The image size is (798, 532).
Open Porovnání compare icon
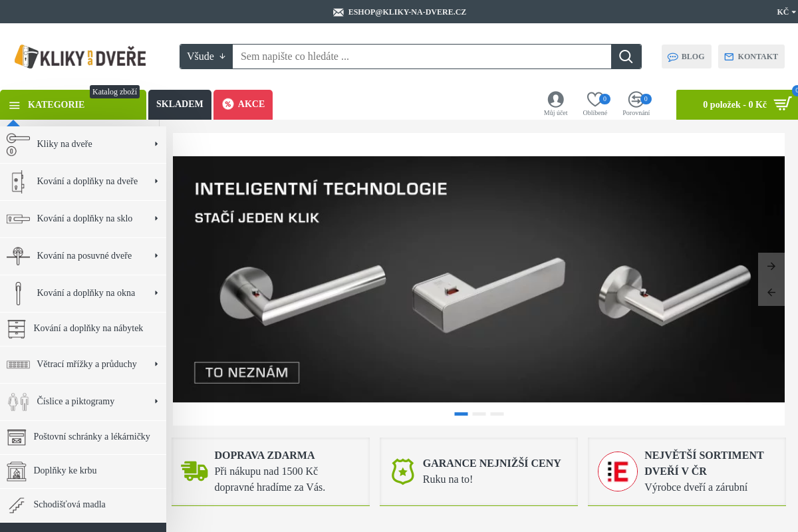(x=636, y=99)
